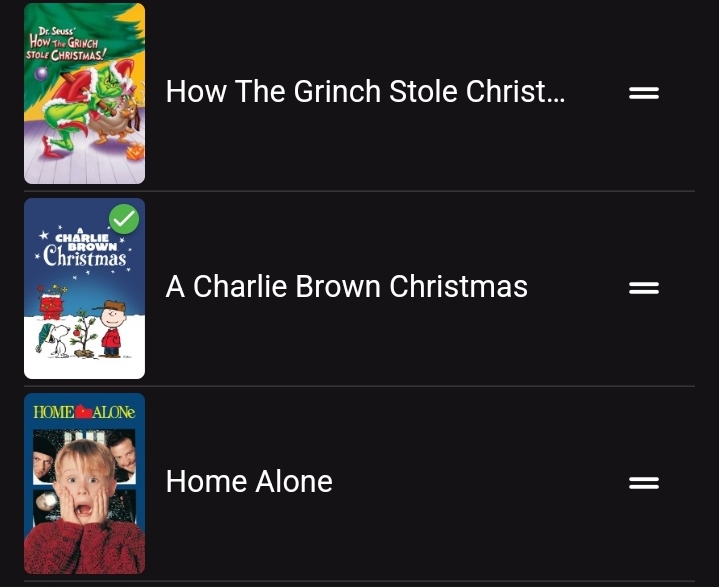Click the HOME ALONe logo on the poster
The image size is (719, 587).
click(84, 412)
